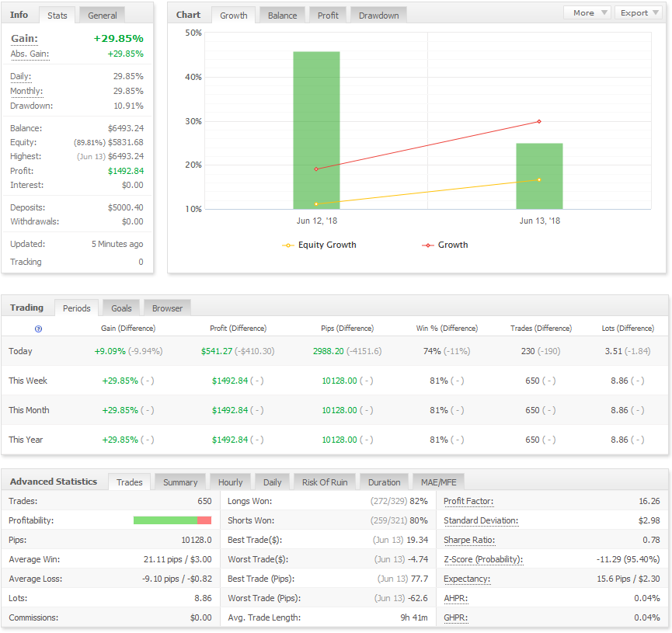Open the Risk Of Ruin tab
672x633 pixels.
click(x=325, y=482)
